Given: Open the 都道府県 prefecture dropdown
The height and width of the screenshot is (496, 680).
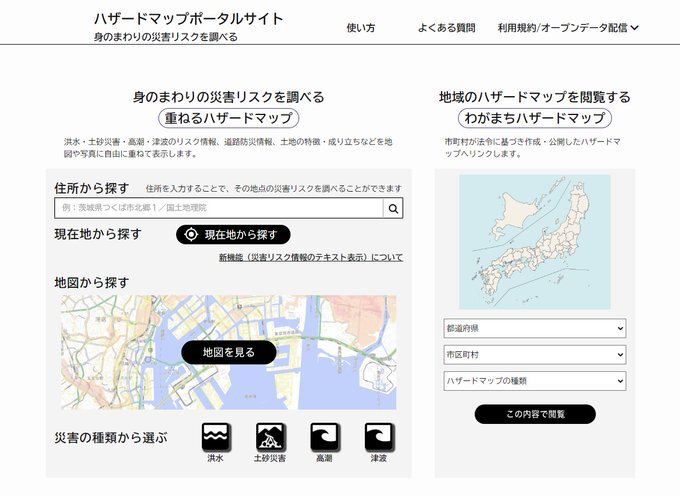Looking at the screenshot, I should tap(534, 328).
